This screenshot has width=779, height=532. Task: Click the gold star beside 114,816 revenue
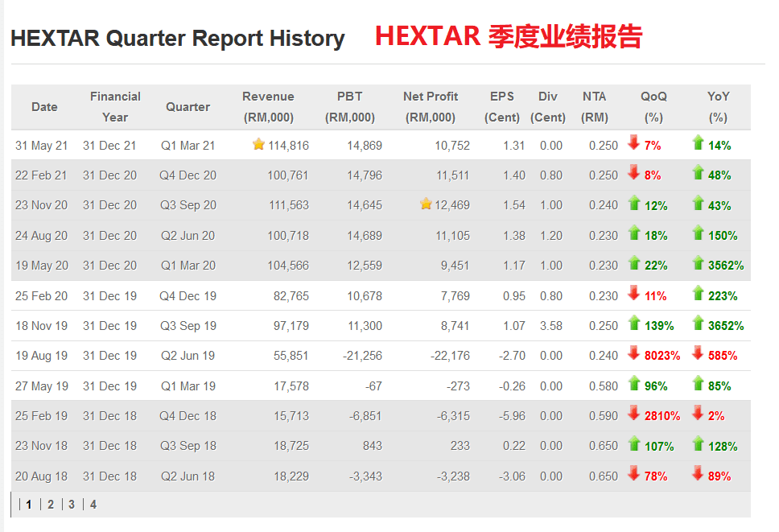click(258, 144)
